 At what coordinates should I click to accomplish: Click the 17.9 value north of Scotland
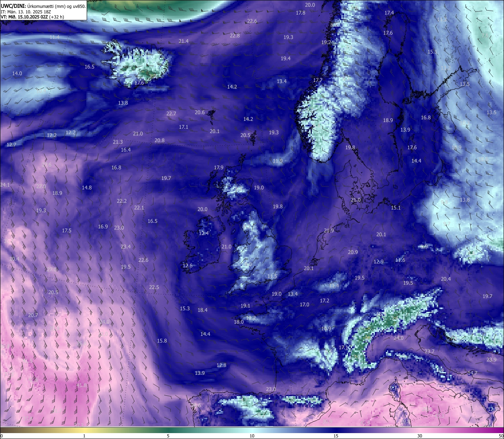(x=219, y=168)
